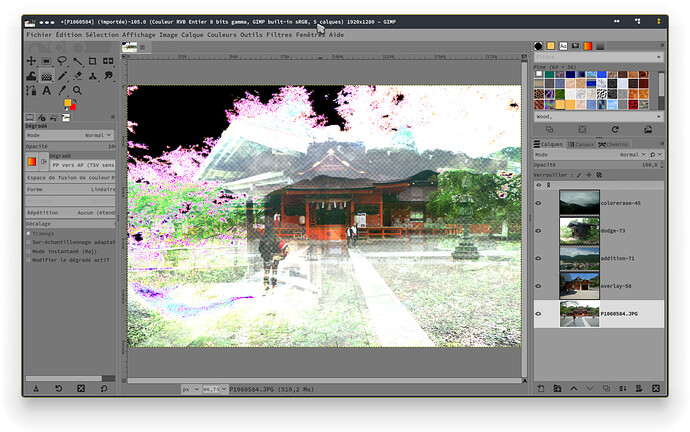
Task: Reset tool options to defaults
Action: click(104, 388)
